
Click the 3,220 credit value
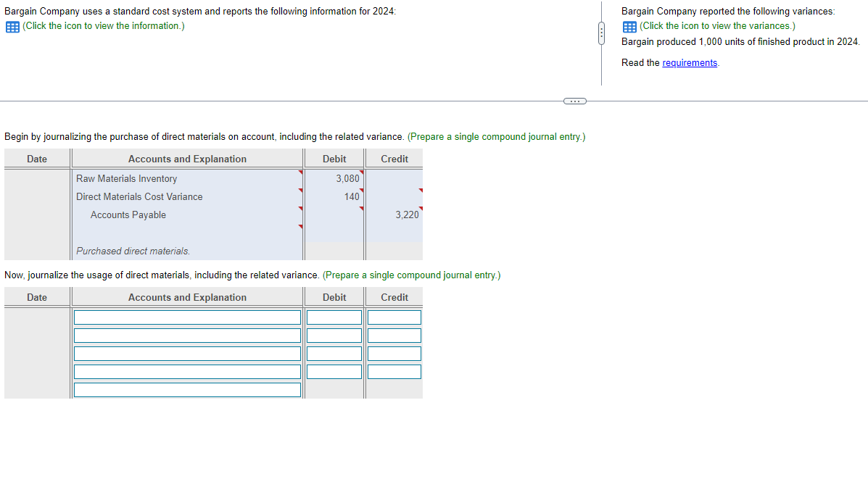click(407, 215)
